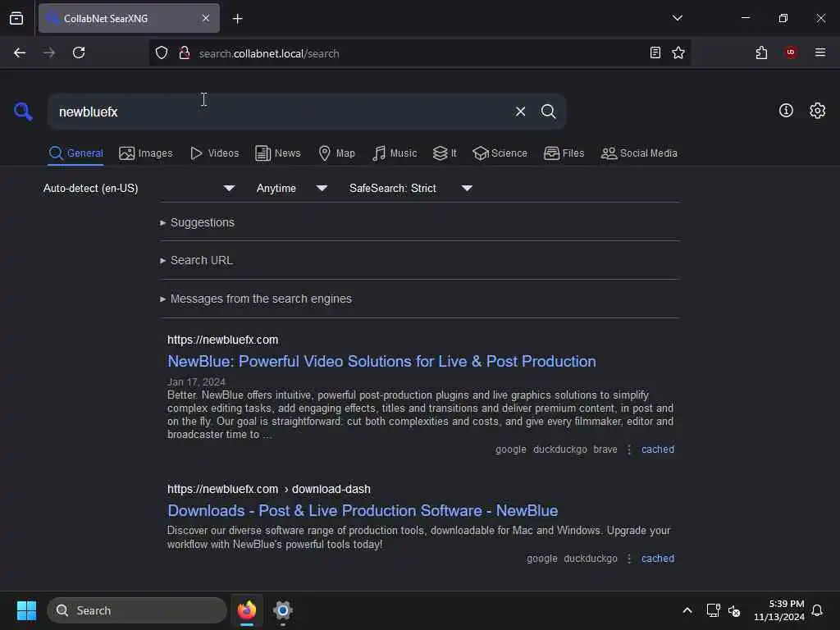Switch to the News category
Screen dimensions: 840x630
point(278,153)
